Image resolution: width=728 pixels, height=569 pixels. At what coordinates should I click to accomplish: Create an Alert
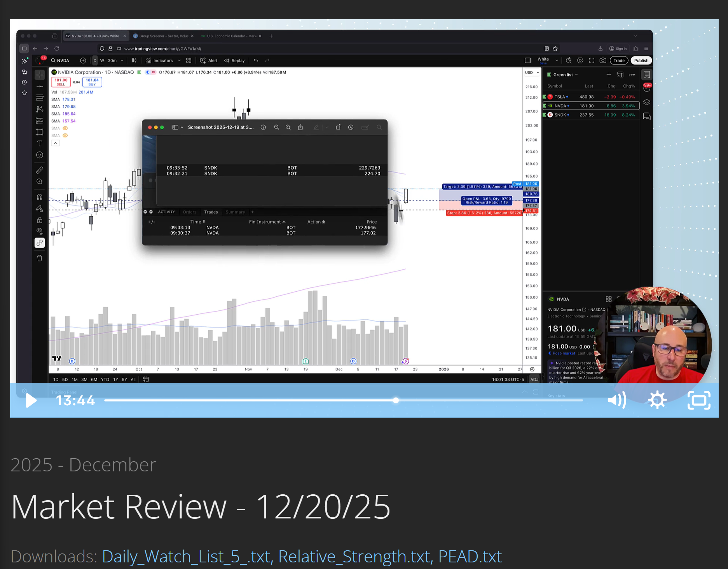pyautogui.click(x=209, y=61)
